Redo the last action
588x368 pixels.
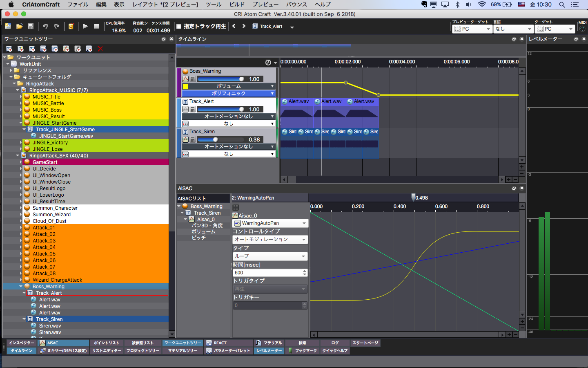[57, 26]
